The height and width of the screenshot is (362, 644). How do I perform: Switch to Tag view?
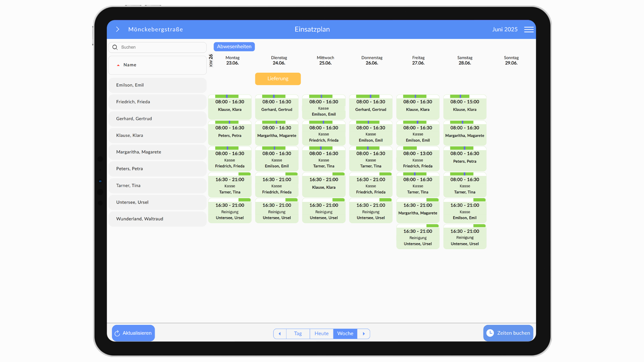click(x=298, y=334)
